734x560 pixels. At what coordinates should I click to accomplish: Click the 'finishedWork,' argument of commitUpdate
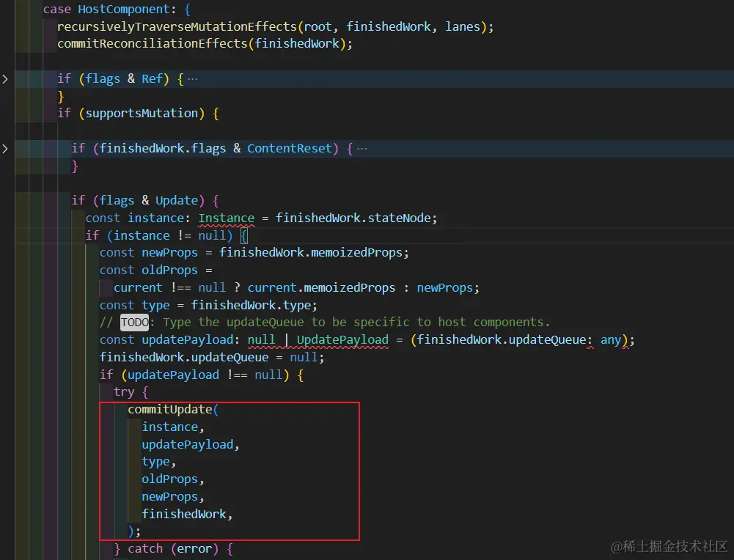187,514
